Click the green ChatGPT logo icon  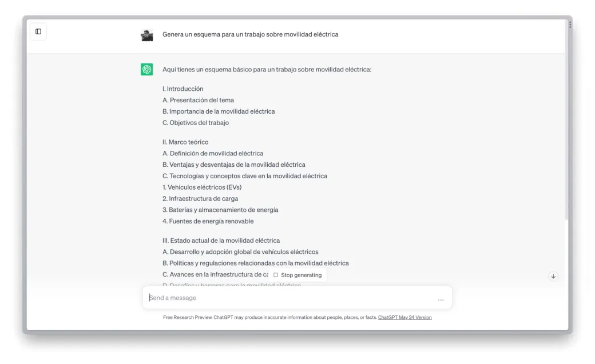coord(147,69)
